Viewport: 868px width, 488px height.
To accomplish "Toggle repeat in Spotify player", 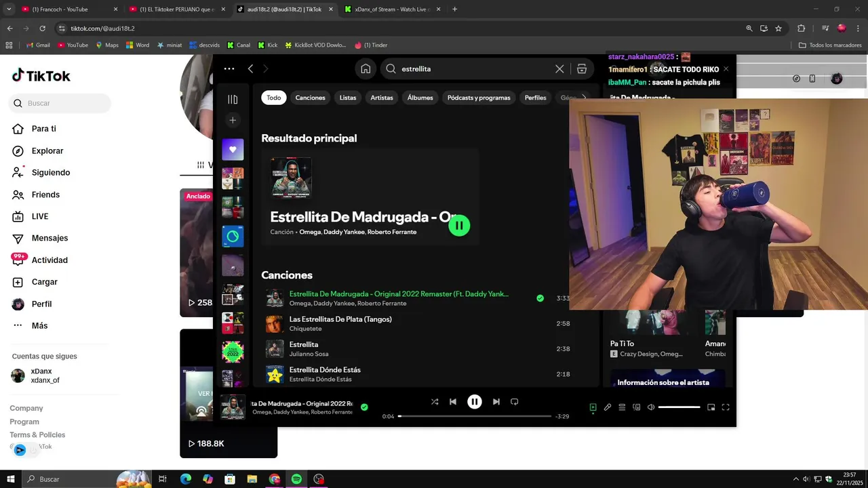I will point(515,402).
